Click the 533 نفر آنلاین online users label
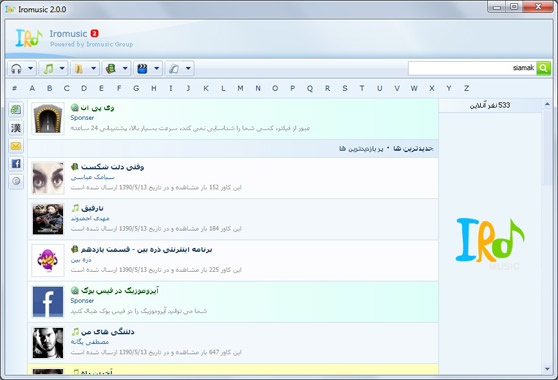Screen dimensions: 558x380 tap(490, 105)
